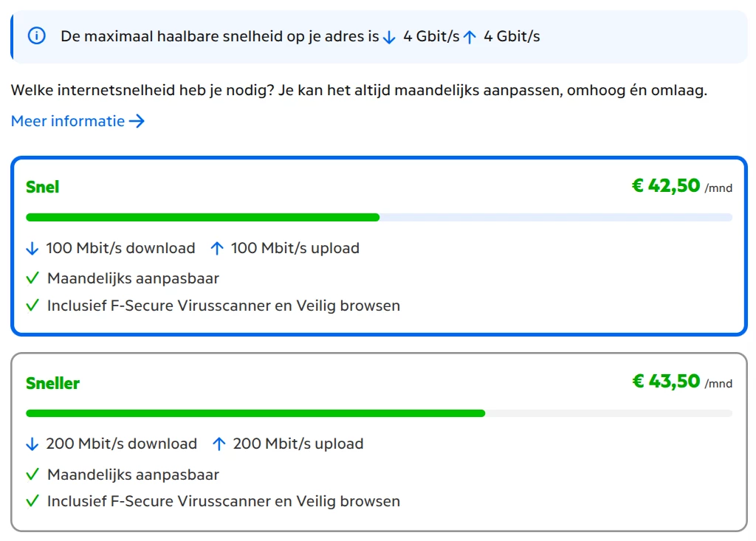Click the € 42,50 price label
The image size is (756, 541).
click(x=682, y=186)
